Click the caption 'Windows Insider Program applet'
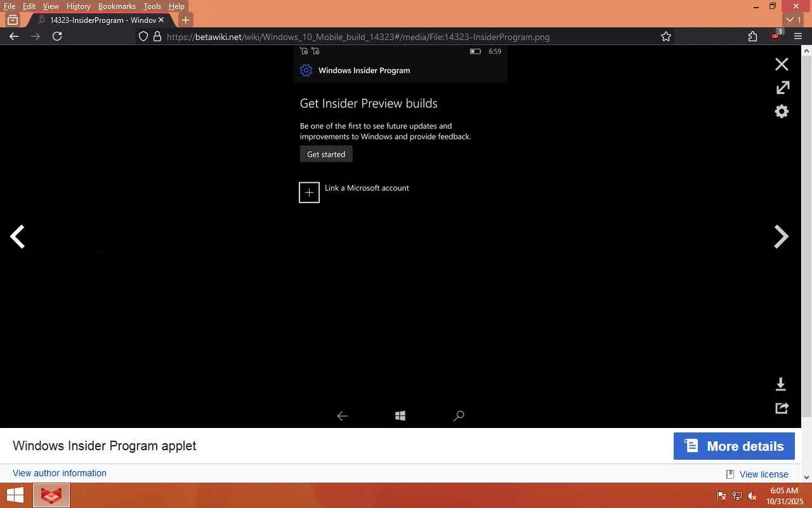Viewport: 812px width, 508px height. pos(105,446)
